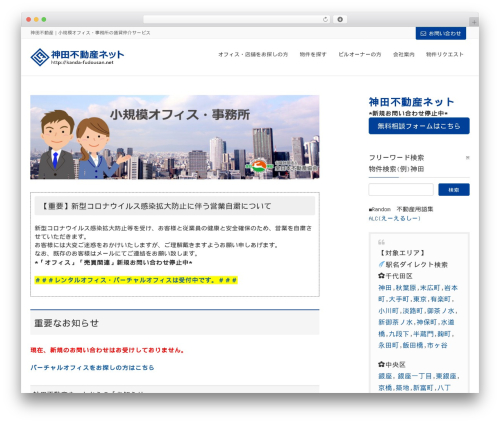Viewport: 500px width, 423px height.
Task: Click the 東京 station link
Action: (x=420, y=299)
